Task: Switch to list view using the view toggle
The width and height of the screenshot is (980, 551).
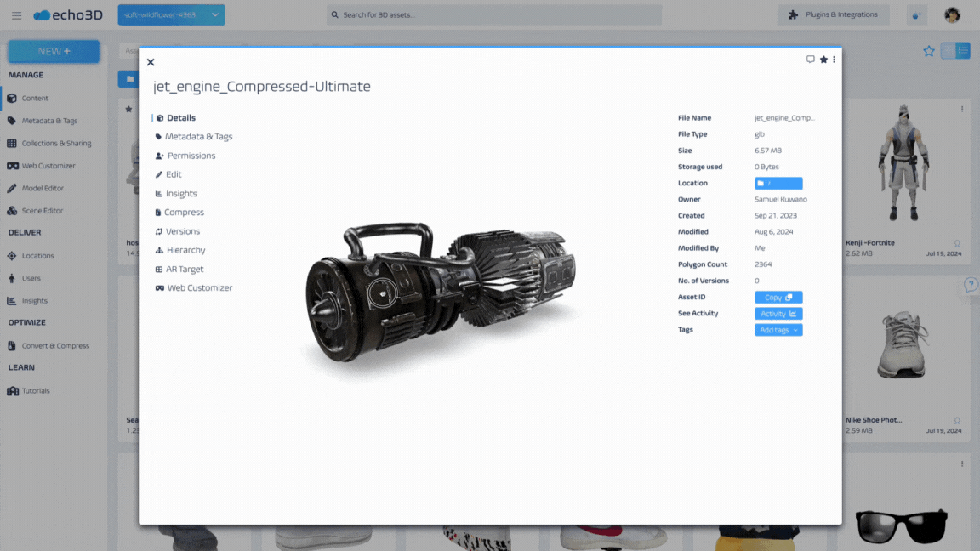Action: click(964, 51)
